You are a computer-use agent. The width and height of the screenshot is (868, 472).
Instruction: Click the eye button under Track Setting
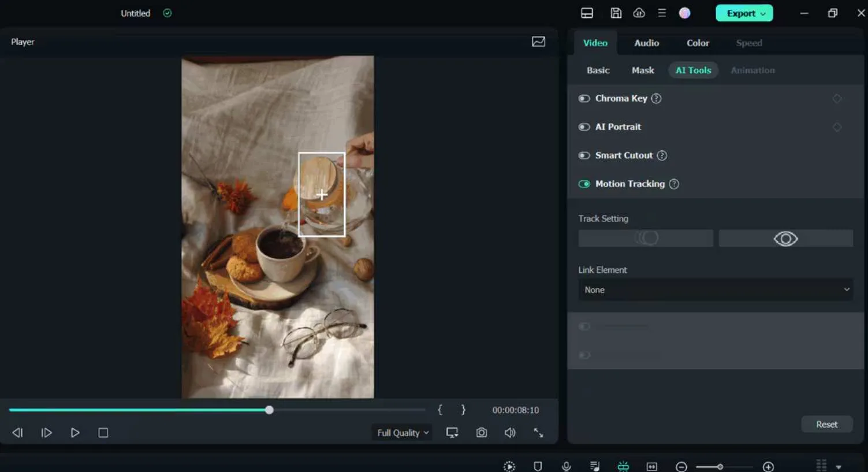[x=786, y=238]
